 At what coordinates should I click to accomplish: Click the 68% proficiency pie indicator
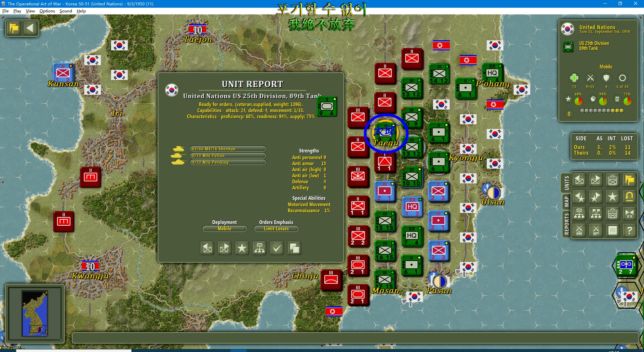(x=578, y=101)
